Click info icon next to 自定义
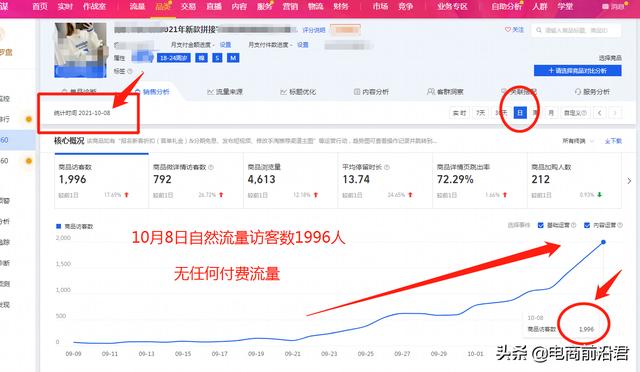This screenshot has width=640, height=372. tap(584, 113)
